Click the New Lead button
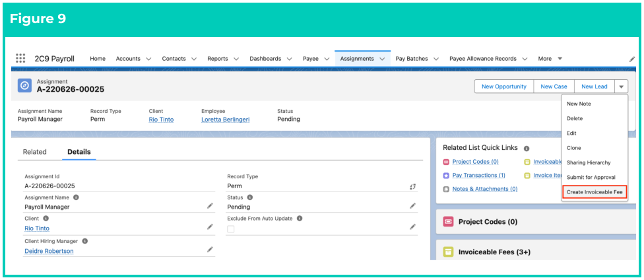The height and width of the screenshot is (280, 644). point(595,87)
